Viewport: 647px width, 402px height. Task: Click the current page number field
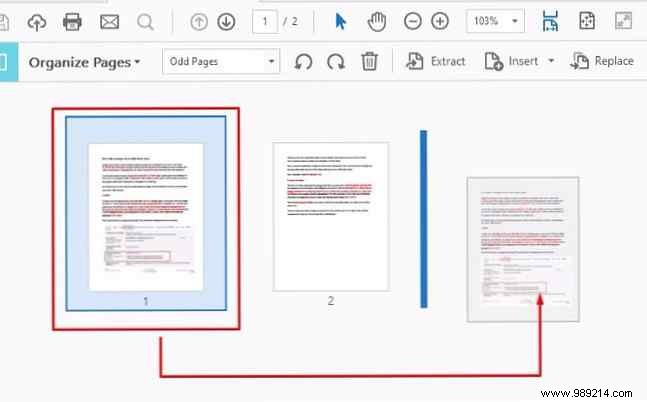(265, 21)
